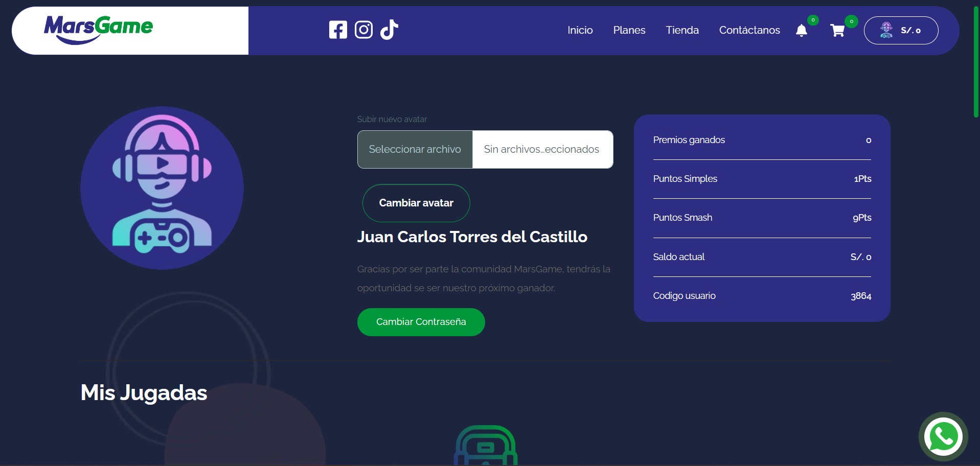The image size is (980, 466).
Task: Click the large profile avatar image
Action: point(162,188)
